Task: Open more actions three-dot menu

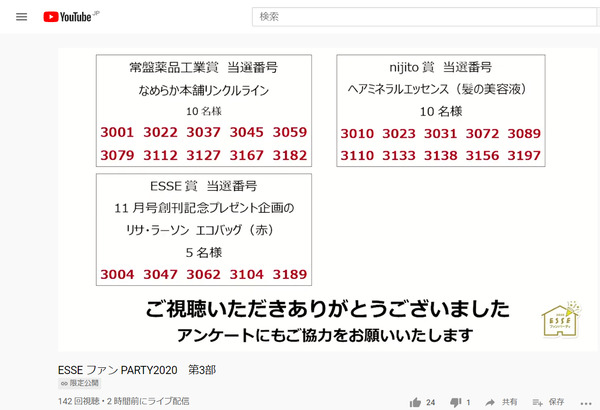Action: (x=586, y=403)
